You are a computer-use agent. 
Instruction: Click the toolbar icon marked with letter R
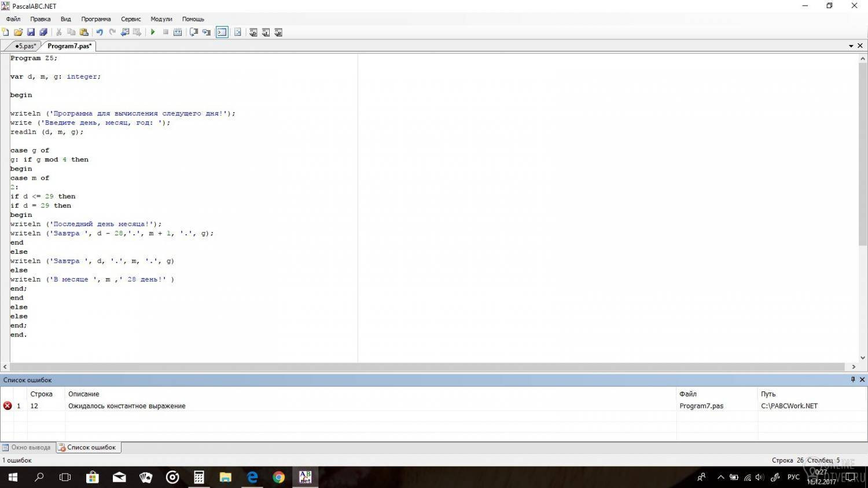(x=278, y=32)
